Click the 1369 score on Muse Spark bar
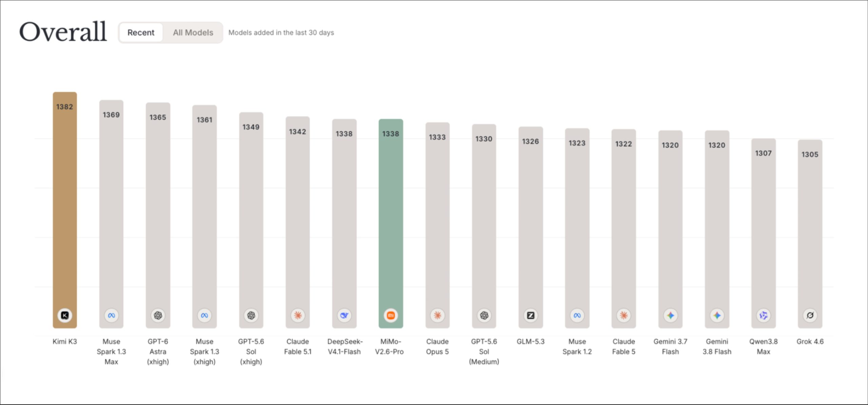Viewport: 868px width, 405px height. (111, 115)
